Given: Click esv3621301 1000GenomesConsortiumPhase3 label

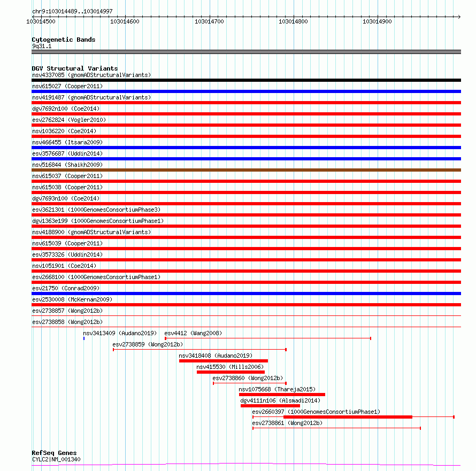Looking at the screenshot, I should 96,210.
